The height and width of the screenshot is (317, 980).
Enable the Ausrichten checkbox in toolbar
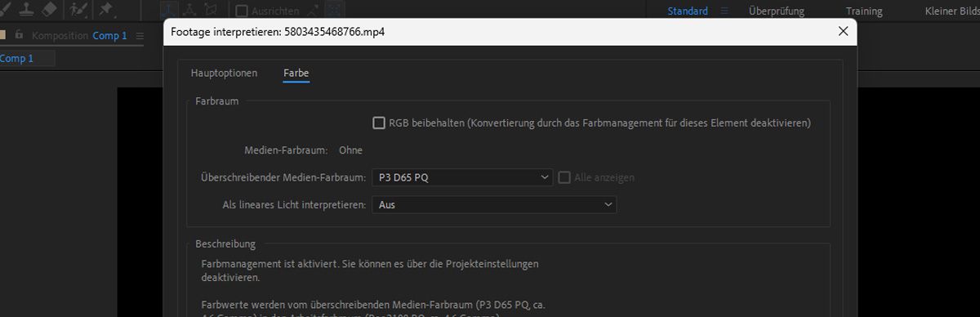point(242,11)
